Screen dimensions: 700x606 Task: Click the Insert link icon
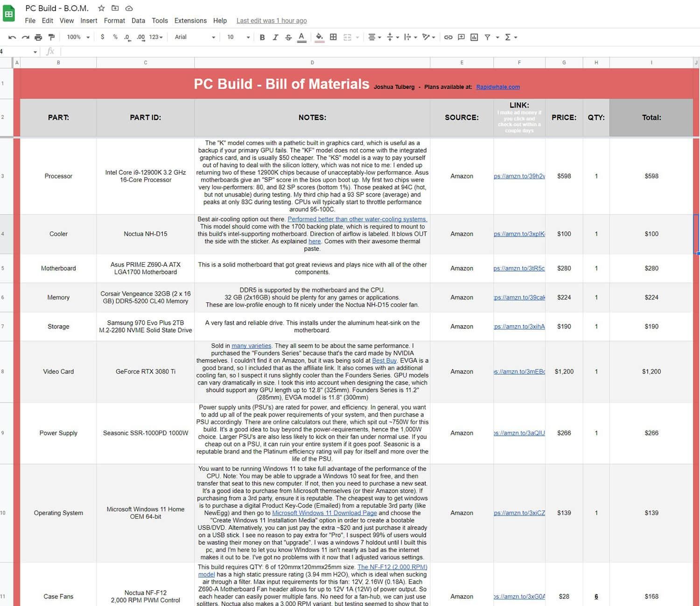point(448,37)
